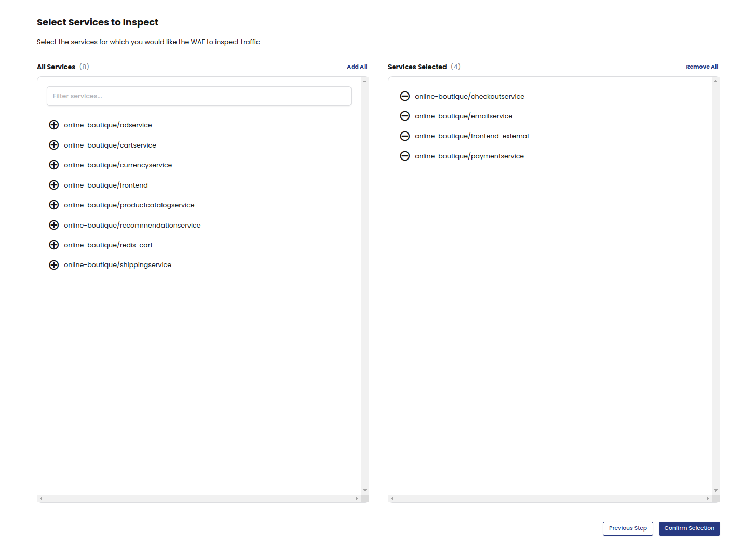Screen dimensions: 756x557
Task: Add the adservice using its plus icon
Action: point(54,125)
